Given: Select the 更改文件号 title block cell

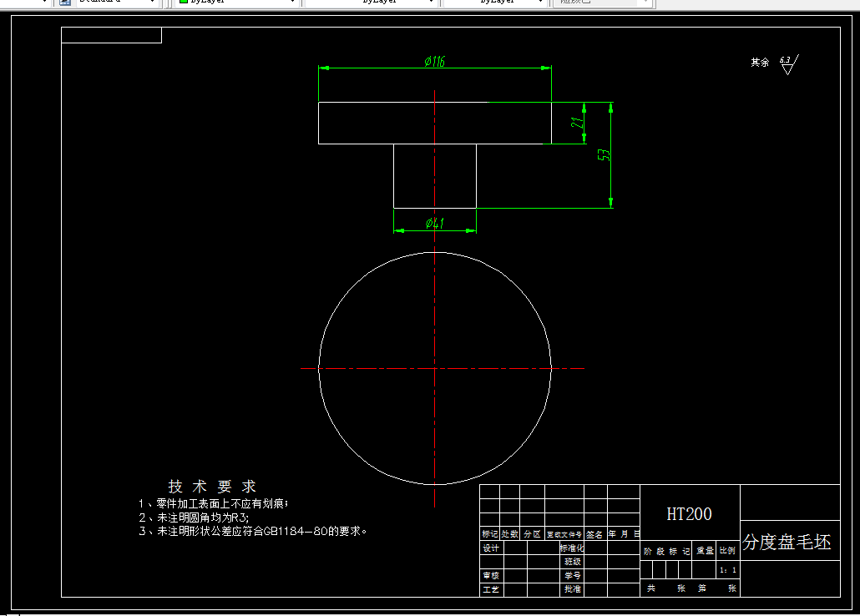Looking at the screenshot, I should (564, 534).
